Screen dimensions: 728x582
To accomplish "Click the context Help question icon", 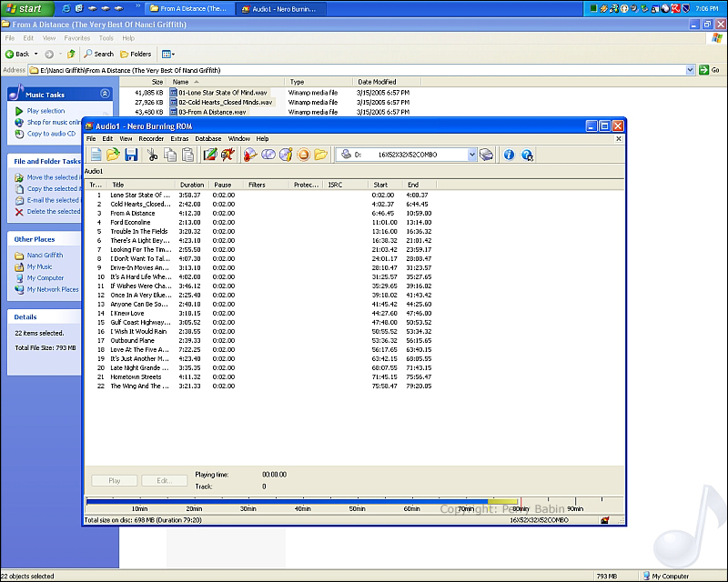I will 527,155.
